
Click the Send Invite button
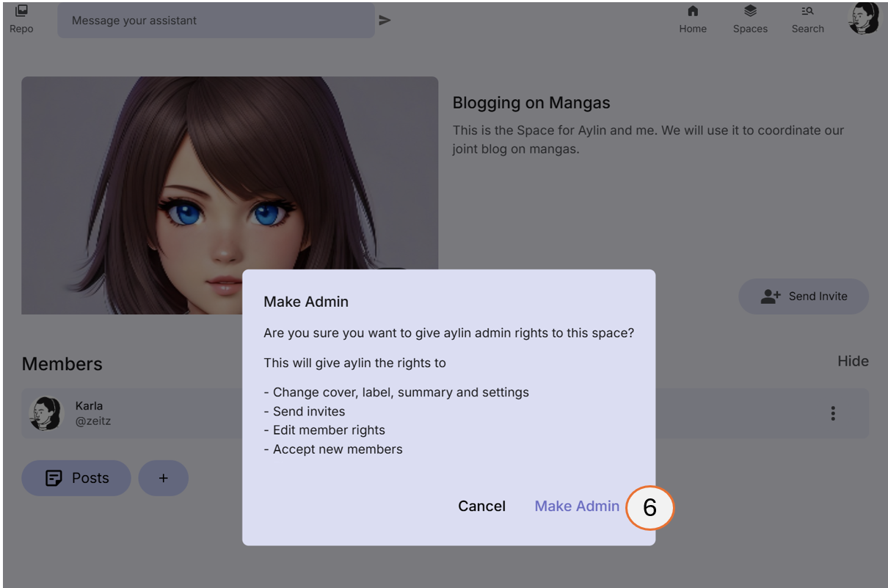click(x=803, y=296)
